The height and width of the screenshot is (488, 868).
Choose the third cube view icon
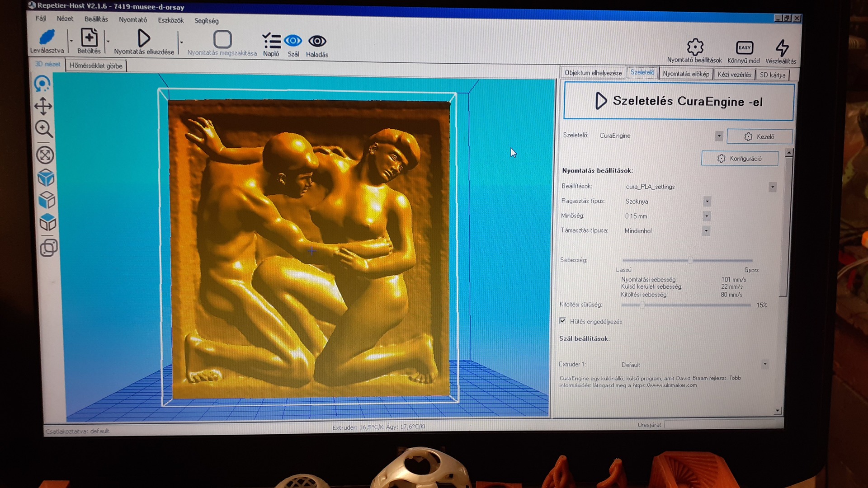click(48, 222)
